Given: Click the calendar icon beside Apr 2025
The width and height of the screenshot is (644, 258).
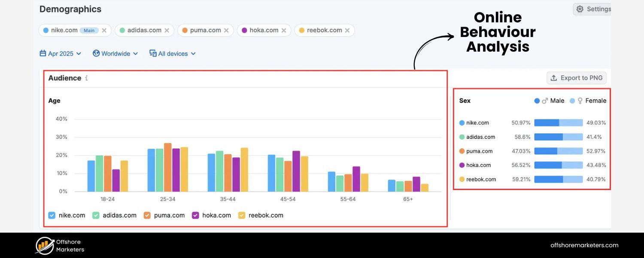Looking at the screenshot, I should 43,53.
